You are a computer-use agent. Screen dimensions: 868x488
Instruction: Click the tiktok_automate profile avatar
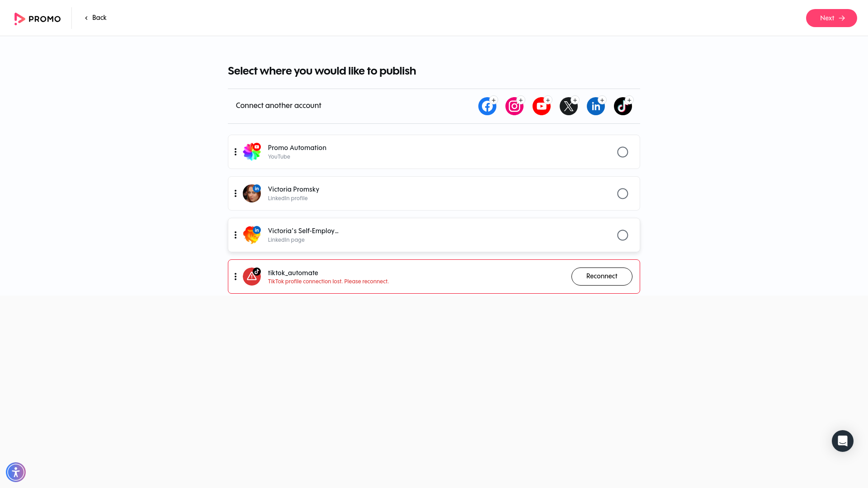(x=252, y=276)
